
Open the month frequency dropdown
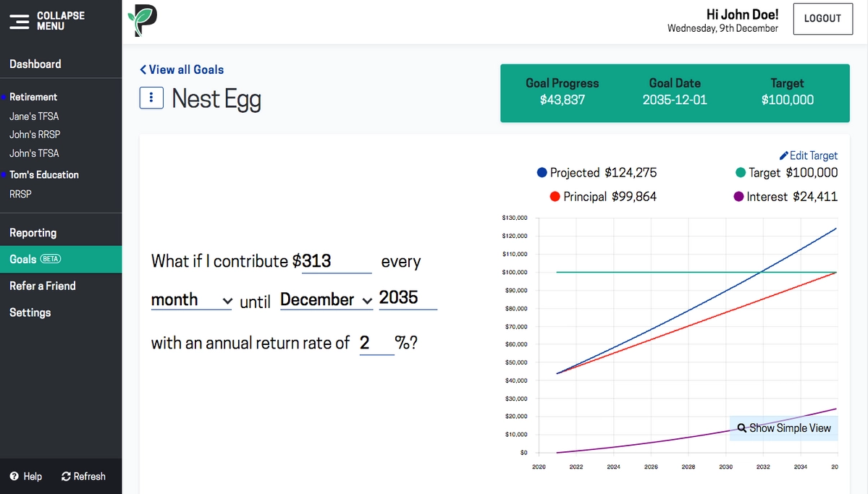[192, 300]
